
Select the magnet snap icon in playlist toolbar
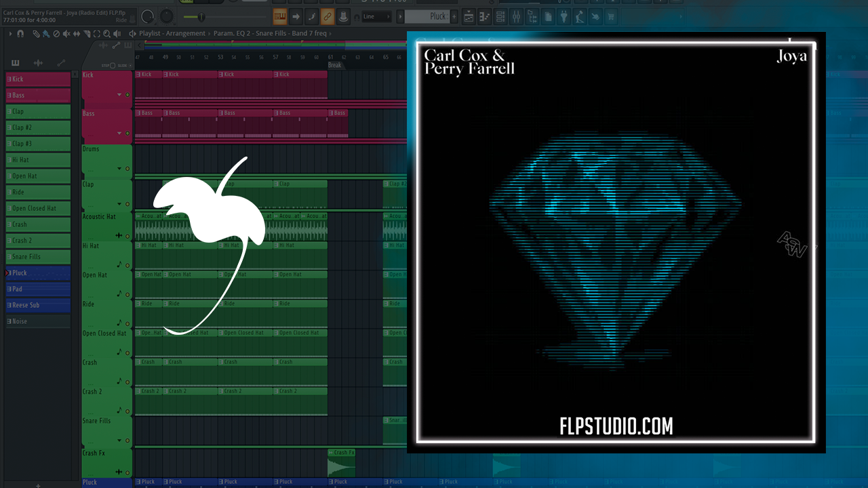point(20,33)
